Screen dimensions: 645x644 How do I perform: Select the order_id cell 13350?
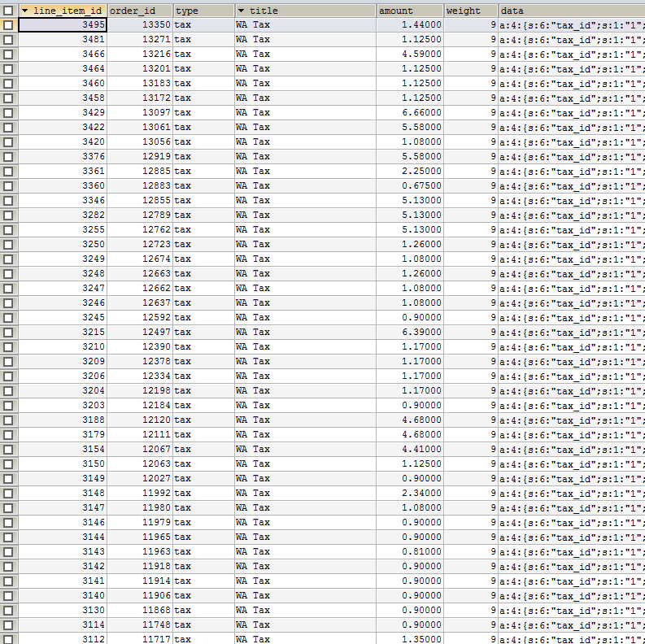point(140,25)
